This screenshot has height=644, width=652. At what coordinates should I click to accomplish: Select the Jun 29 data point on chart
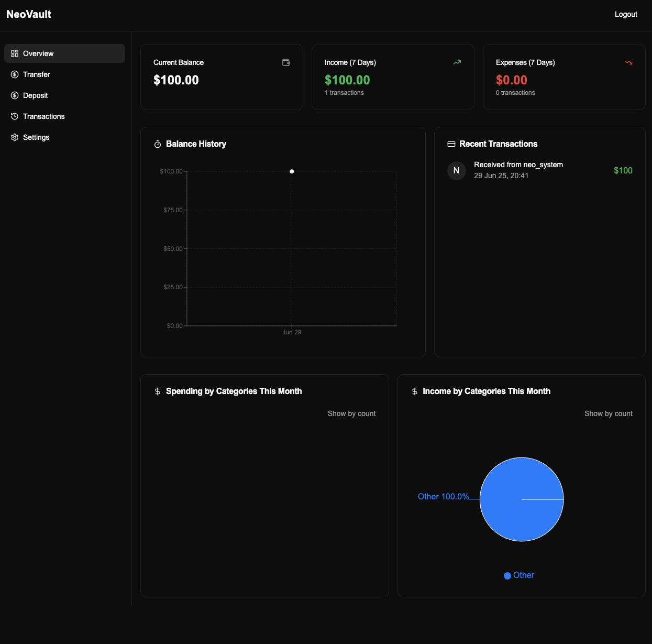click(x=292, y=171)
